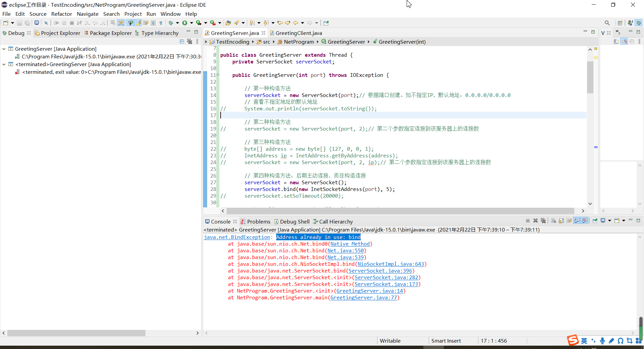Switch to the Problems tab

255,221
